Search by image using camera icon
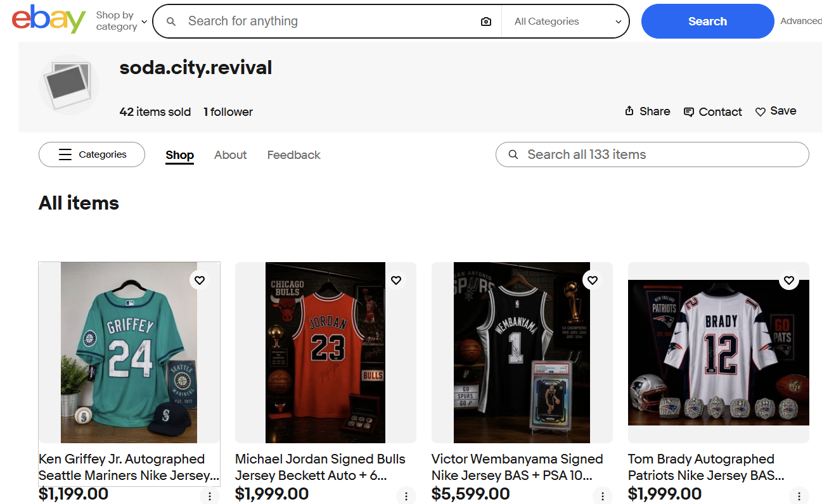822x504 pixels. (486, 22)
